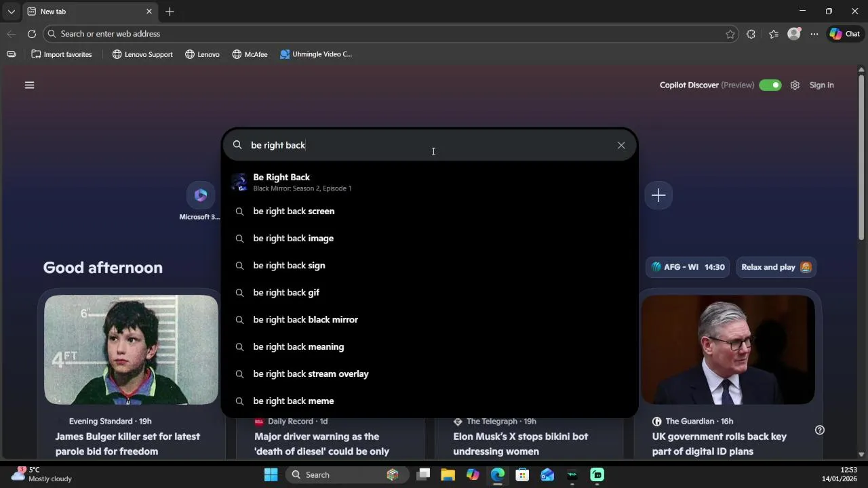Select 'be right back sign' suggestion
868x488 pixels.
click(x=430, y=265)
